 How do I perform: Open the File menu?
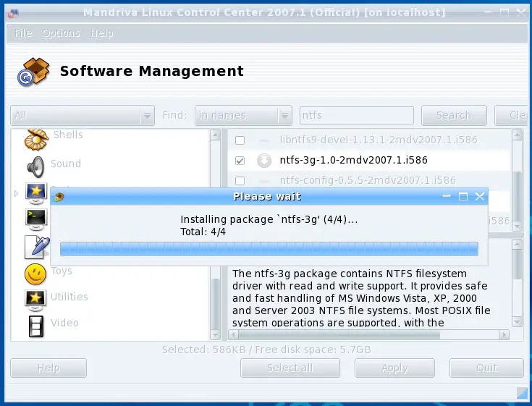(x=23, y=33)
